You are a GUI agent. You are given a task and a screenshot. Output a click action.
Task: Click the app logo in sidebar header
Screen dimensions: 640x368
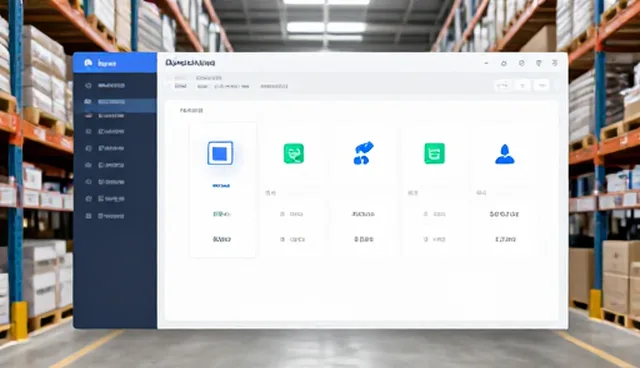pyautogui.click(x=88, y=63)
